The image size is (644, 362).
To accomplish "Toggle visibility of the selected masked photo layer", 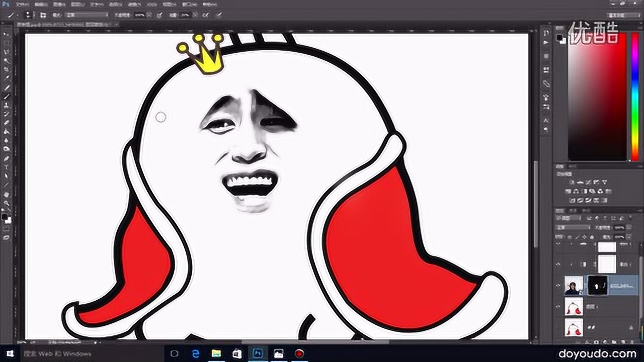I will [558, 286].
